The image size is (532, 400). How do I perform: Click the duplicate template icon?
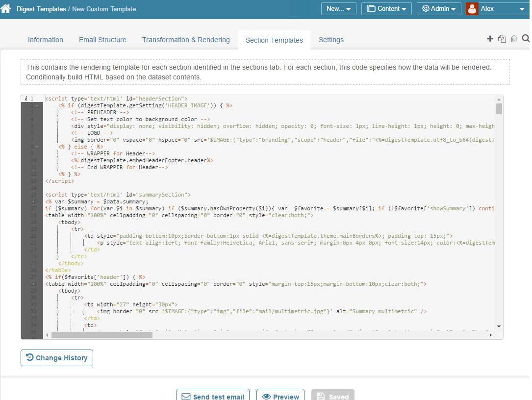(502, 39)
